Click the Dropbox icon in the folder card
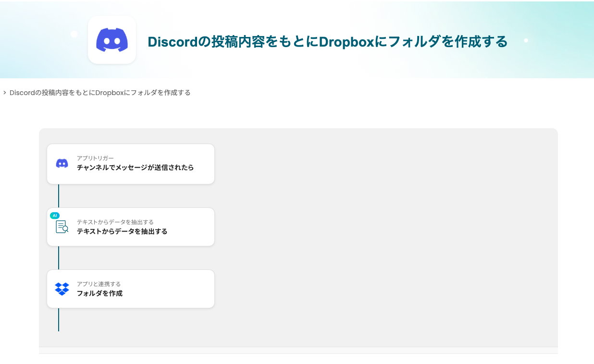The height and width of the screenshot is (364, 594). point(62,289)
